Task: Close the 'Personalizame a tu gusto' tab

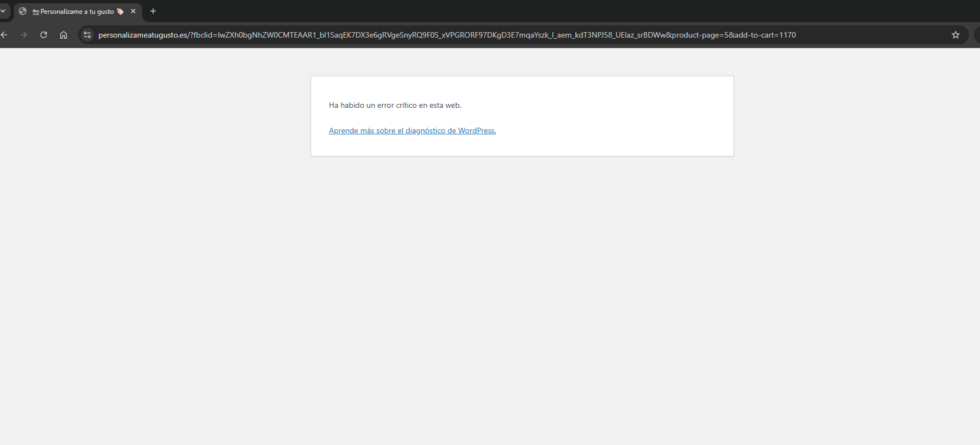Action: pyautogui.click(x=133, y=11)
